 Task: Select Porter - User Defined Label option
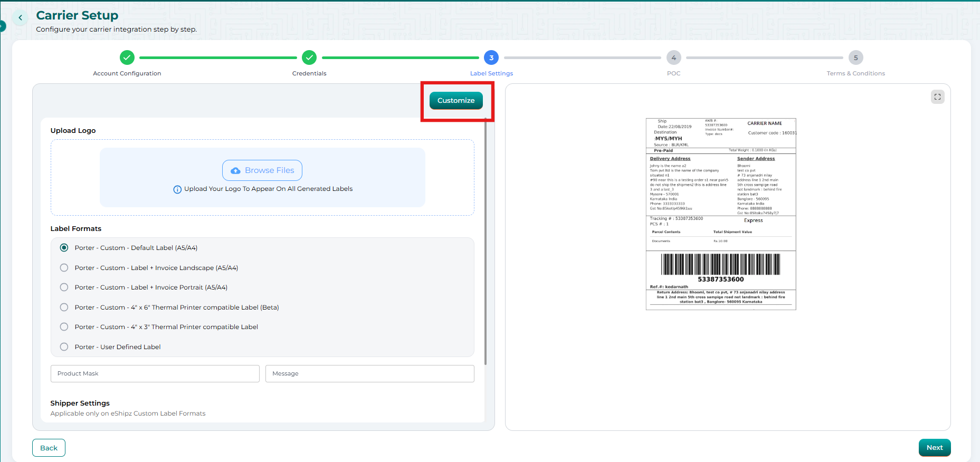pos(64,347)
